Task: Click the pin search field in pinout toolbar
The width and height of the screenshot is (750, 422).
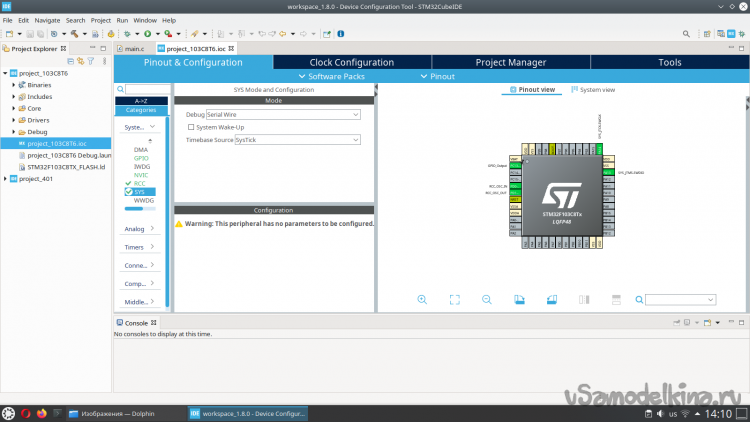Action: (x=682, y=299)
